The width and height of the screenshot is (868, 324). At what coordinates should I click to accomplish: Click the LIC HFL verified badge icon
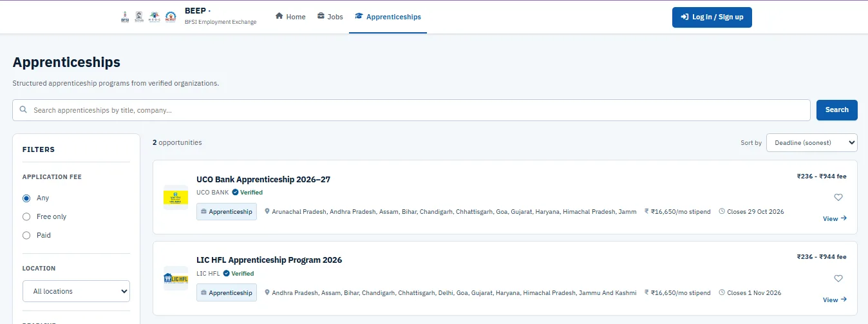click(227, 273)
